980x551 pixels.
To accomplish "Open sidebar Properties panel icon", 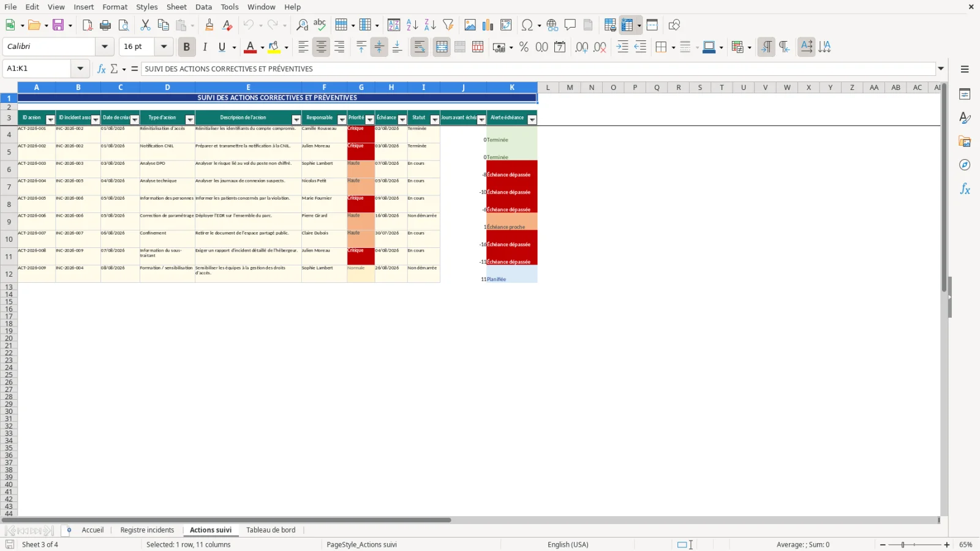I will tap(965, 94).
